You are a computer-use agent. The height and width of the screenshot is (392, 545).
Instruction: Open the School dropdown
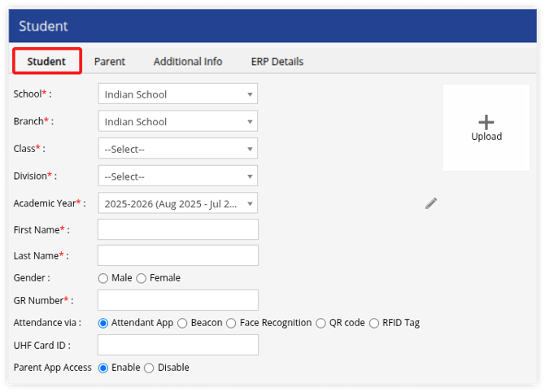[177, 94]
